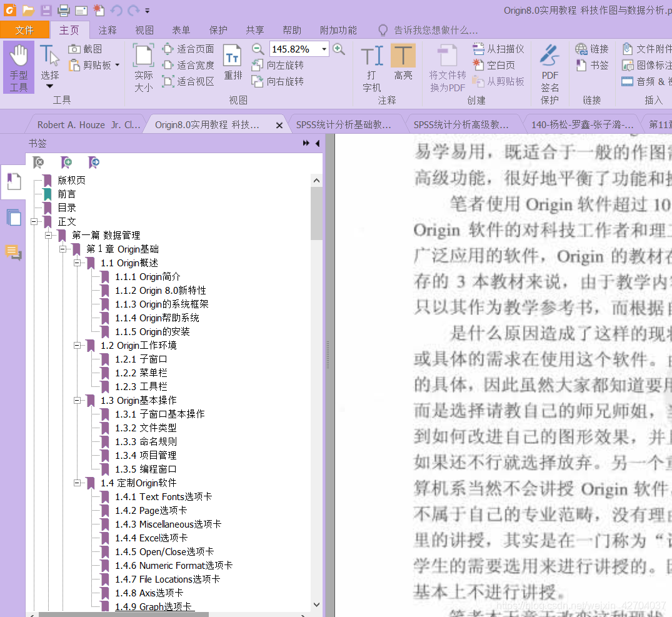
Task: Click the zoom out magnifier
Action: click(258, 49)
